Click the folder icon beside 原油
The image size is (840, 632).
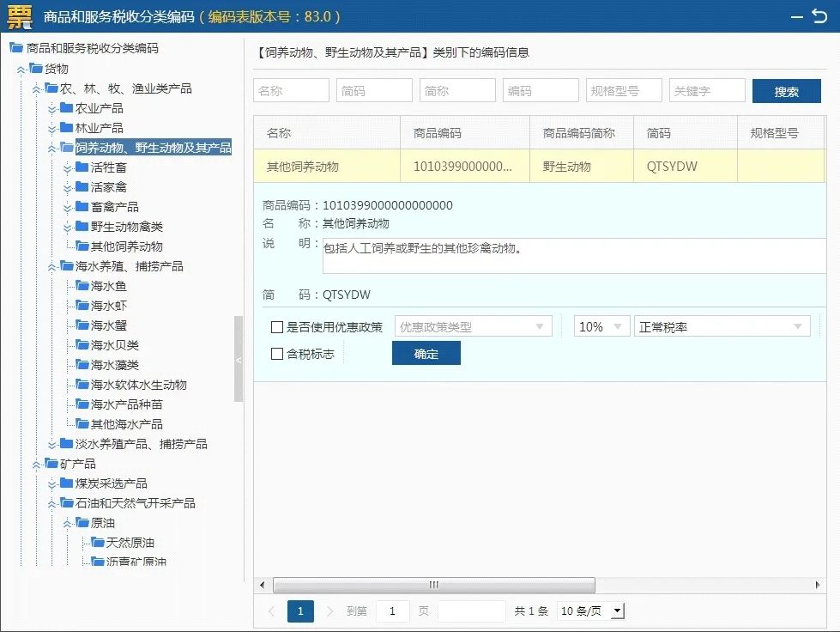[82, 523]
